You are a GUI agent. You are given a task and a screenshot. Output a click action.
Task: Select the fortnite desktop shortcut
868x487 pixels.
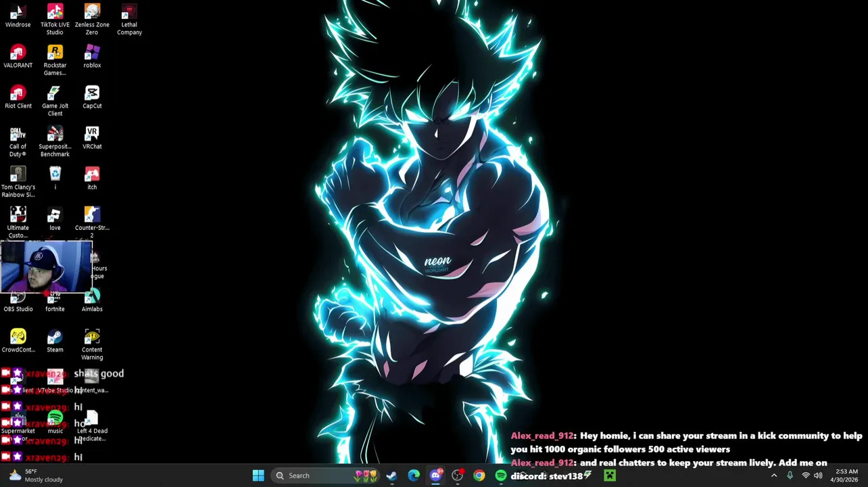(x=55, y=302)
